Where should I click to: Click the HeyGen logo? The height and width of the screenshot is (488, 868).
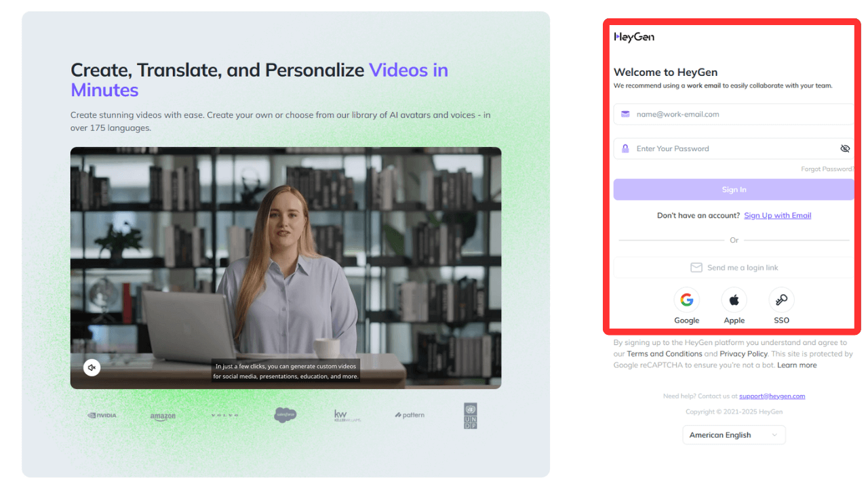634,37
